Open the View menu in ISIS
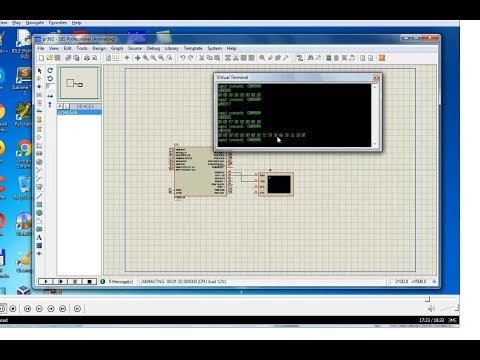 54,48
